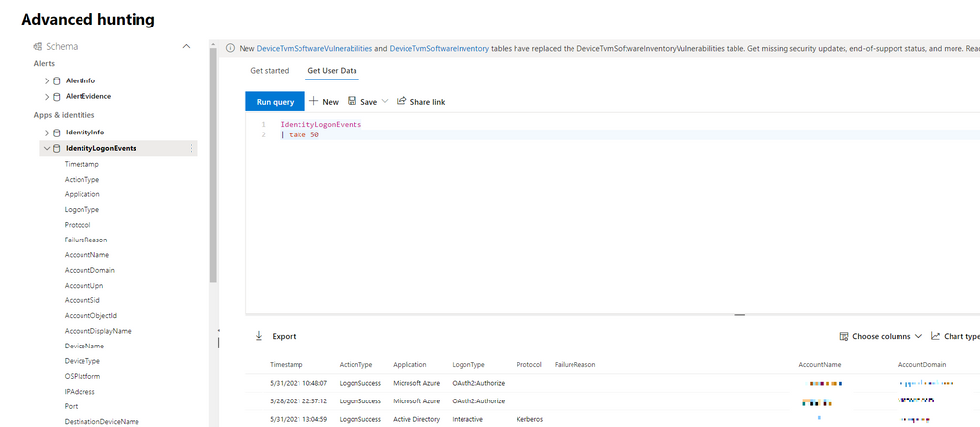Click the AlertInfo table icon
The height and width of the screenshot is (427, 980).
point(57,80)
